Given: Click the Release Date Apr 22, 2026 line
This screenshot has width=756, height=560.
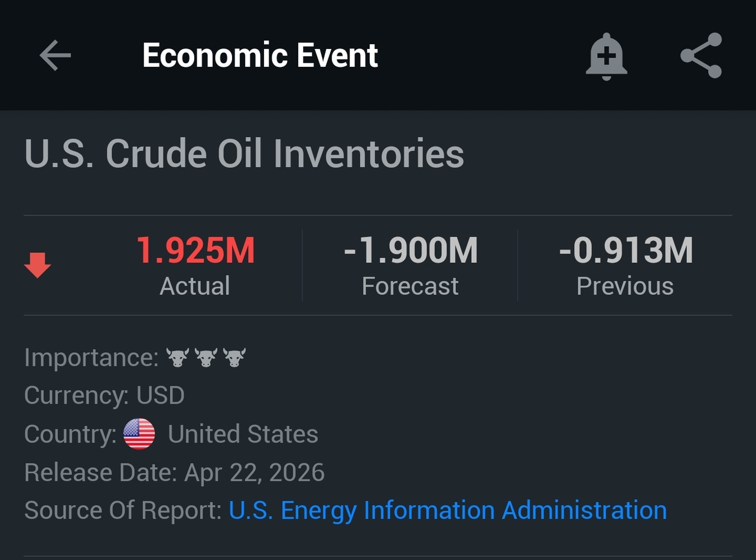Looking at the screenshot, I should pos(174,473).
